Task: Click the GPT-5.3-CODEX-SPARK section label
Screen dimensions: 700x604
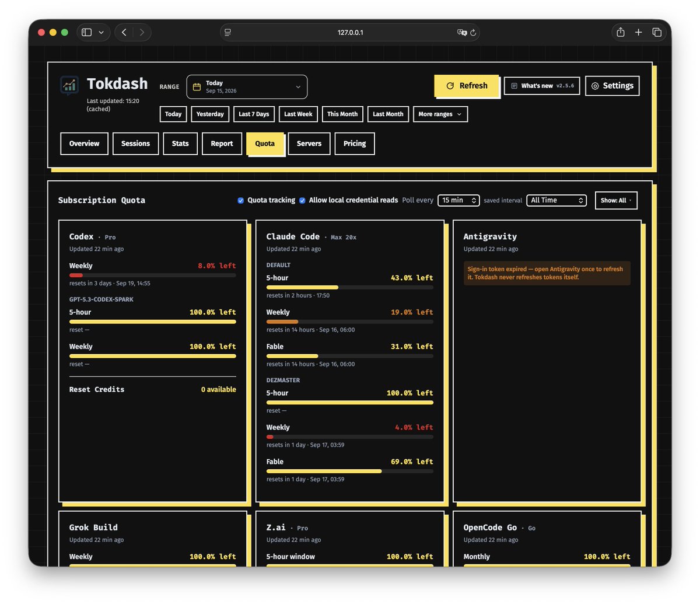Action: [x=101, y=299]
